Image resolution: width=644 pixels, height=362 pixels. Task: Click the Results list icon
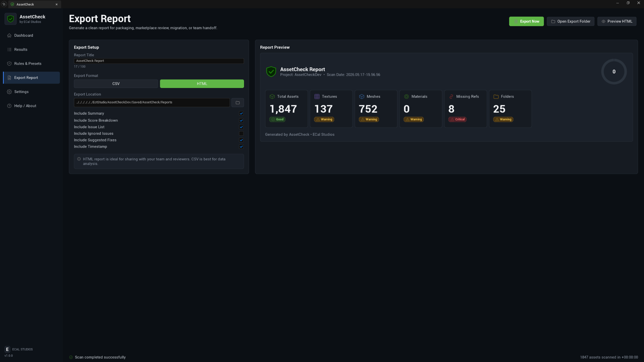(9, 50)
